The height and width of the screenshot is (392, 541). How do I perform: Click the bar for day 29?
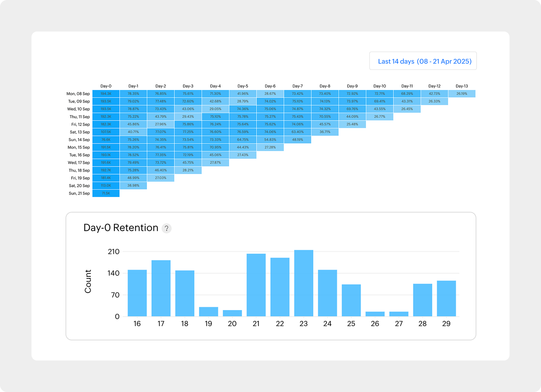pos(446,299)
